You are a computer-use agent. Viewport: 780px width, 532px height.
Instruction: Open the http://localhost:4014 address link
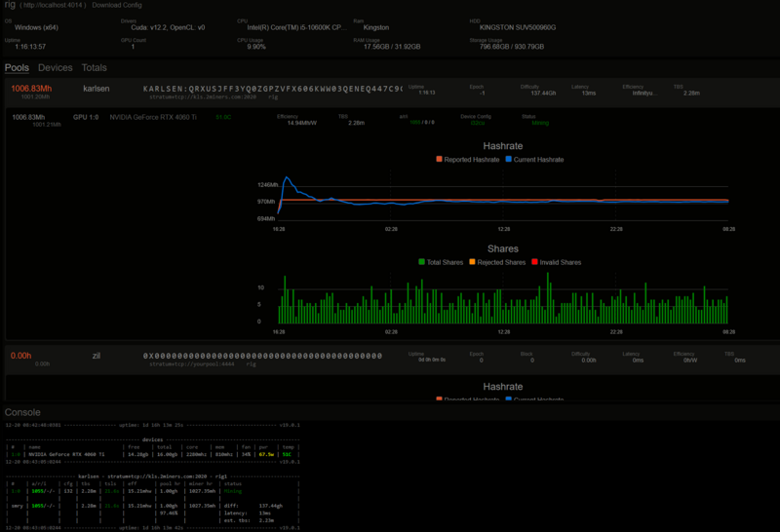[x=53, y=5]
